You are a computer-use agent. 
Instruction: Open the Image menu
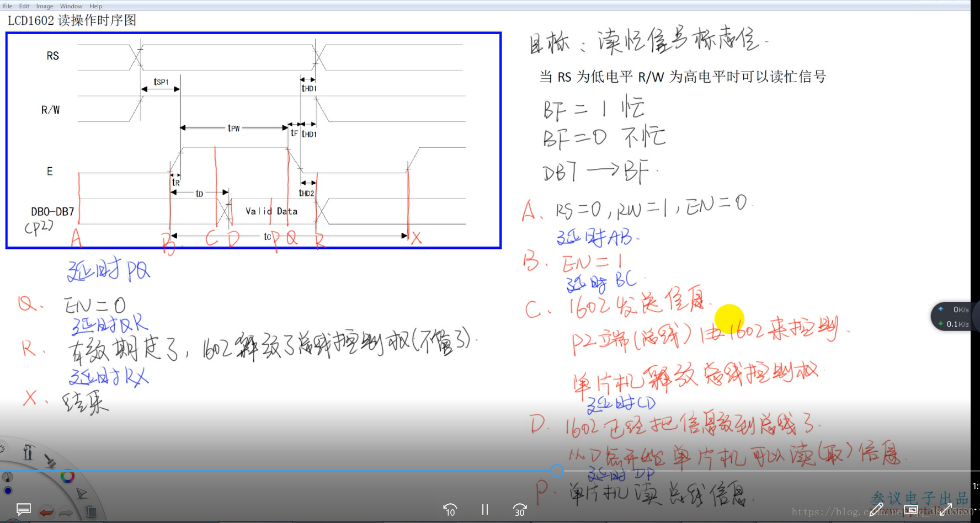click(45, 6)
